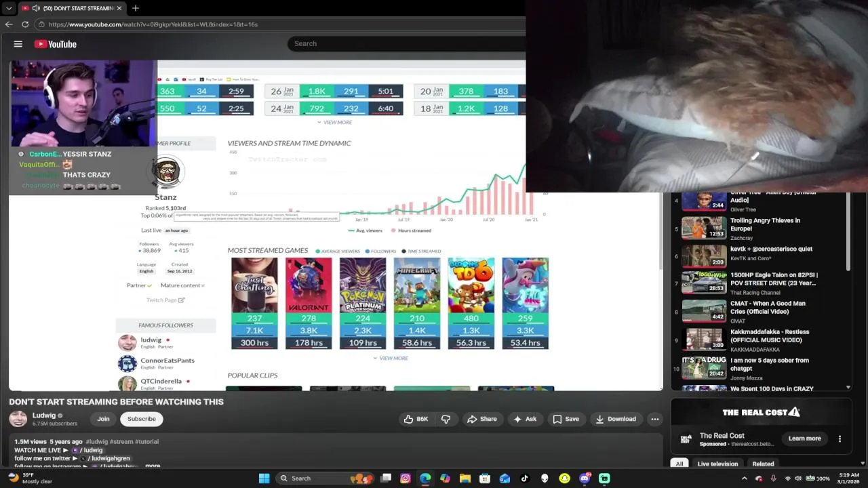The width and height of the screenshot is (868, 488).
Task: Open the Ask AI button
Action: click(x=525, y=419)
